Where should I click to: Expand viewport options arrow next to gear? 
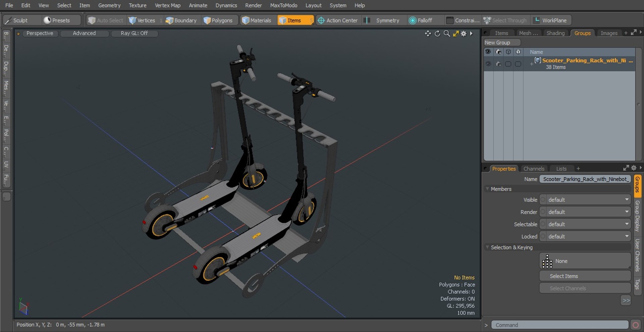[x=471, y=33]
